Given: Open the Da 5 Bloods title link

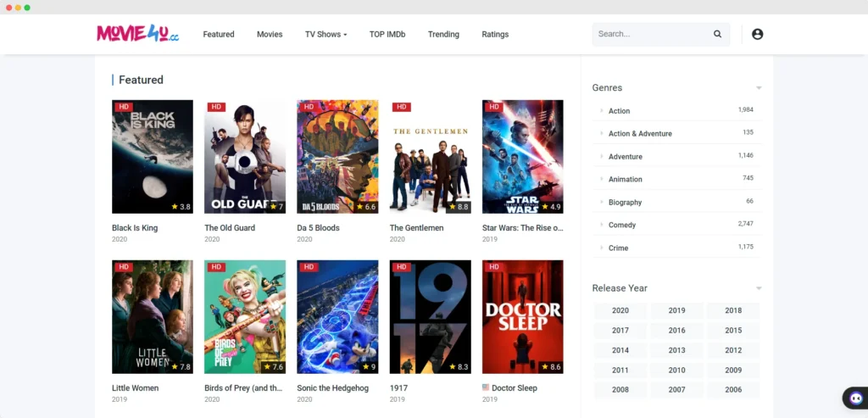Looking at the screenshot, I should tap(319, 227).
